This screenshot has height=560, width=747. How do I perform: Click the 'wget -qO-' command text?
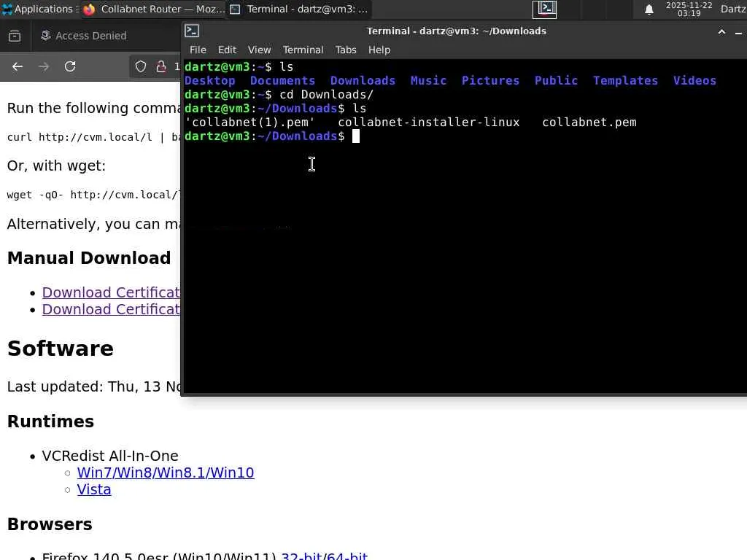pyautogui.click(x=35, y=195)
